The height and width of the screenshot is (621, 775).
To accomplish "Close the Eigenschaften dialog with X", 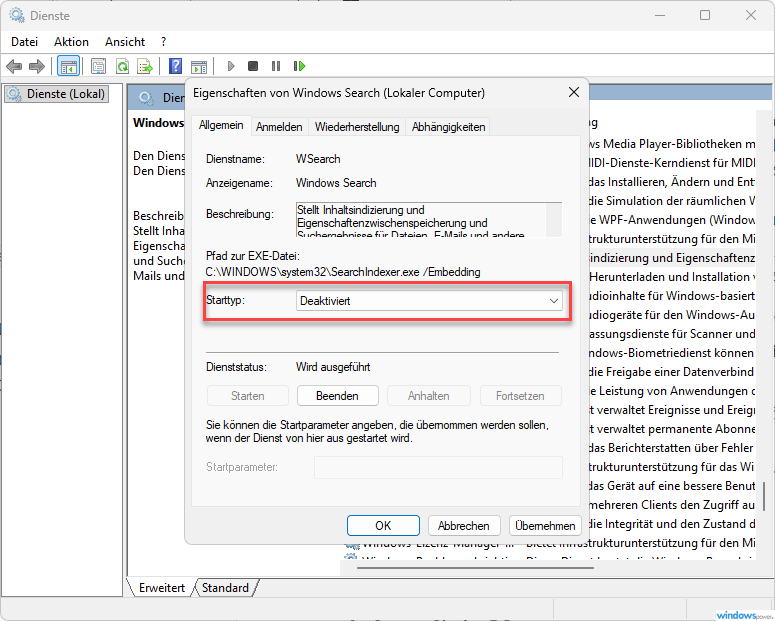I will [x=573, y=92].
